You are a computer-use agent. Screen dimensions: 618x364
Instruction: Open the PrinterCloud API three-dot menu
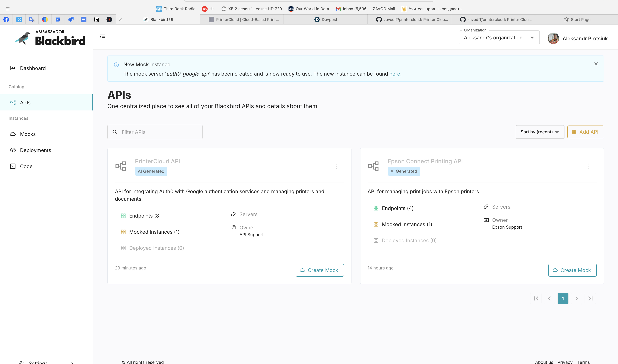(x=336, y=166)
